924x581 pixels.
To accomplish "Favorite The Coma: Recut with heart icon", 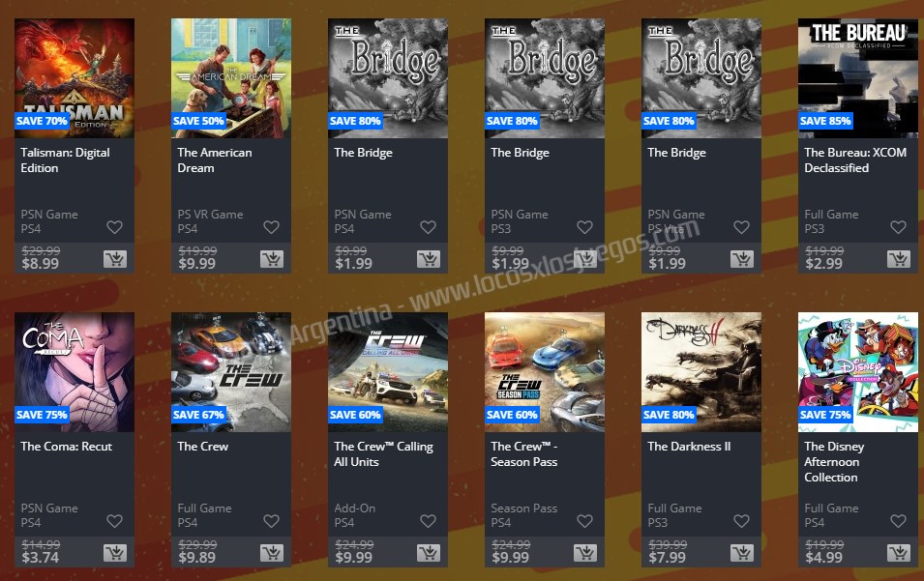I will [x=114, y=520].
